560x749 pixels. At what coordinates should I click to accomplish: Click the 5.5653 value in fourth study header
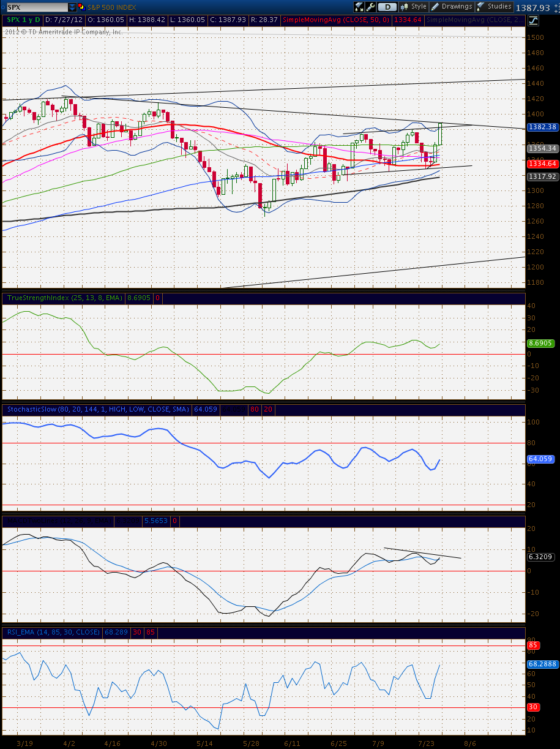155,521
